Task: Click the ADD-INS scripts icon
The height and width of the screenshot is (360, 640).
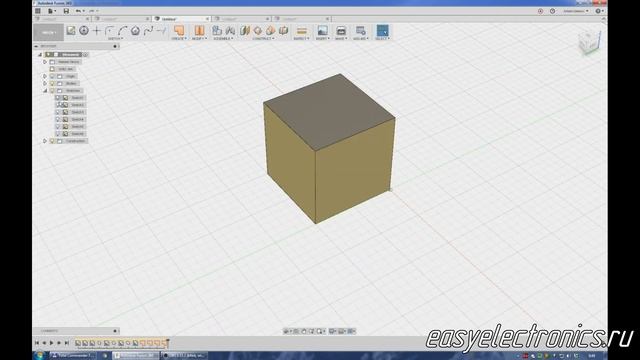Action: tap(360, 31)
